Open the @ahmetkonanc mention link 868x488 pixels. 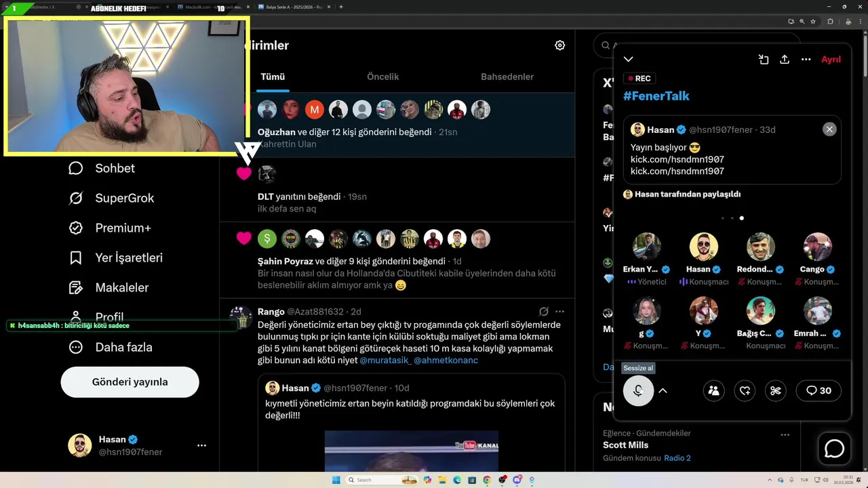(x=446, y=360)
